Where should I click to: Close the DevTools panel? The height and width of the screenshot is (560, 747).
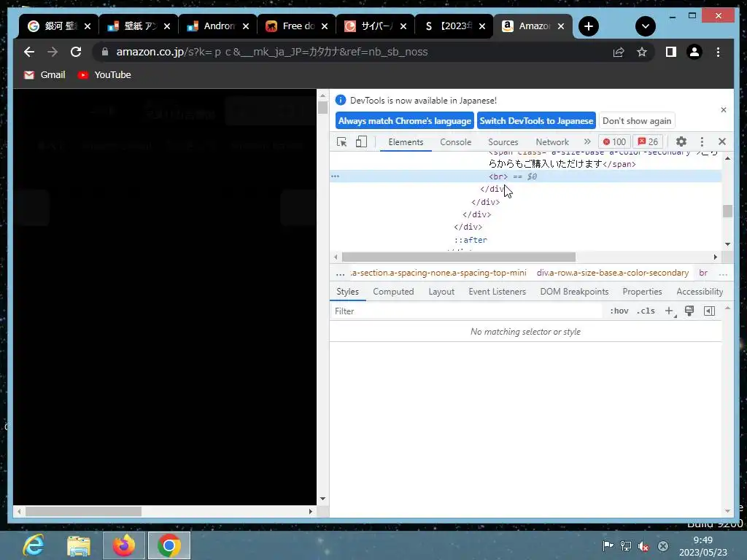(721, 142)
